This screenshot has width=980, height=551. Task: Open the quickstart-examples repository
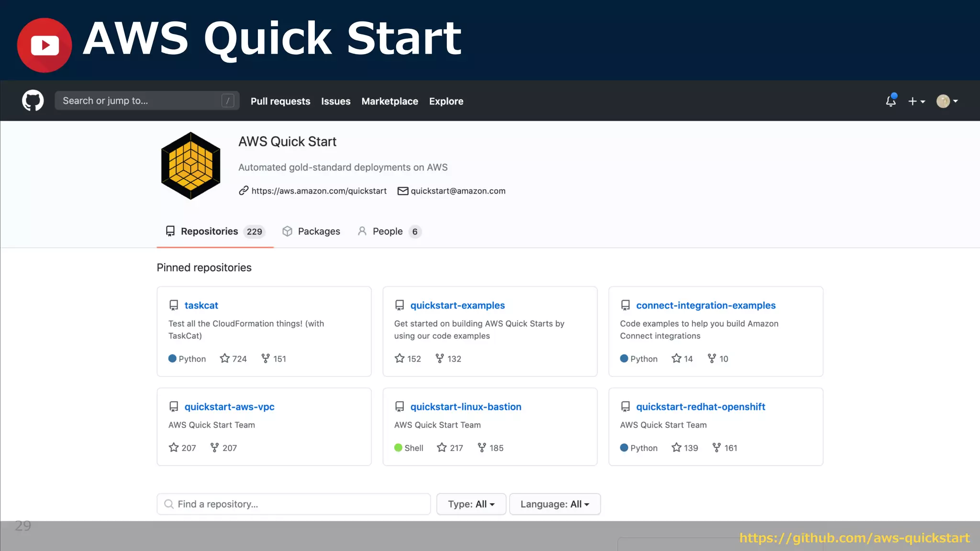click(457, 305)
